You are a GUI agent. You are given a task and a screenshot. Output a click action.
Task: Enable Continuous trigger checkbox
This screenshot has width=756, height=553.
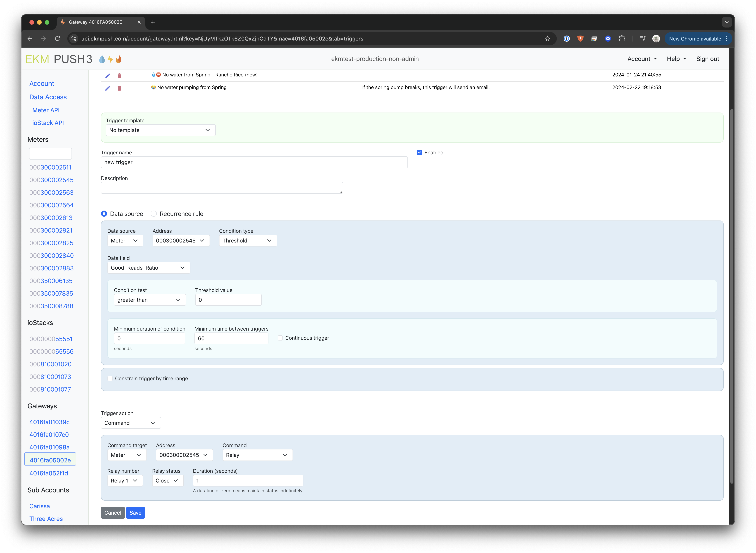tap(280, 338)
